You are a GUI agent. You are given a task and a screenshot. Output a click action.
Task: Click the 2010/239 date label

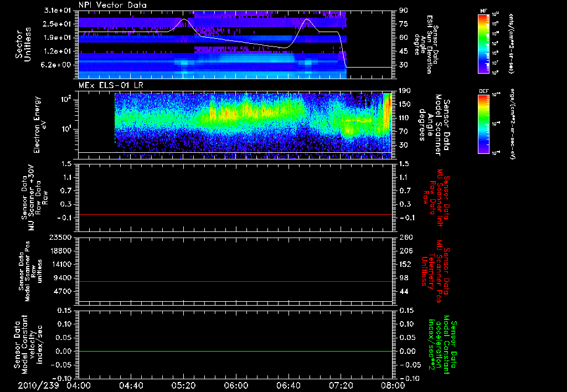[x=38, y=385]
